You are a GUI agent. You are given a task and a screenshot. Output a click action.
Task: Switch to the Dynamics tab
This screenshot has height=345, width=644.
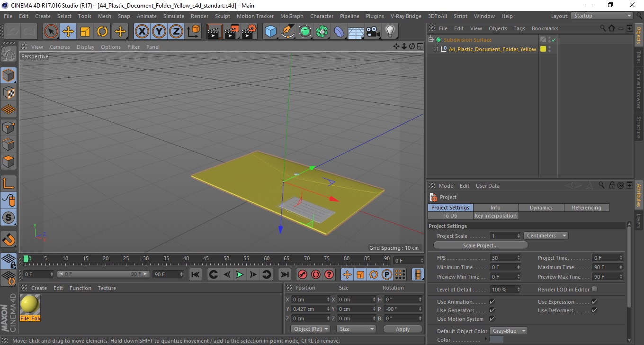[541, 208]
